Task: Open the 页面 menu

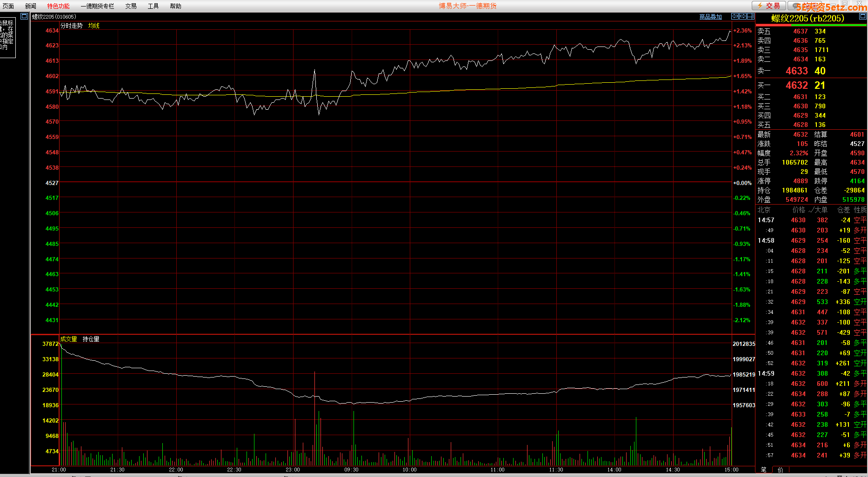Action: point(8,6)
